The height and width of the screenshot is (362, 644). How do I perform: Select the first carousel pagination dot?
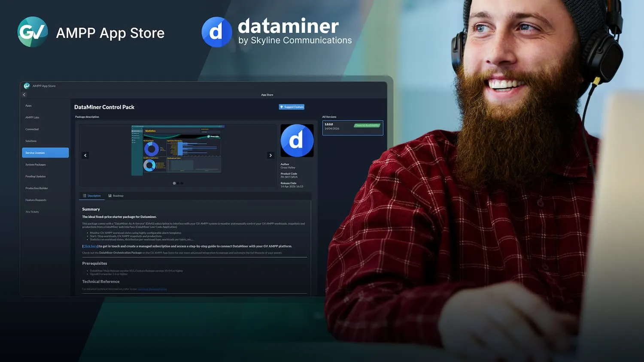(x=174, y=183)
